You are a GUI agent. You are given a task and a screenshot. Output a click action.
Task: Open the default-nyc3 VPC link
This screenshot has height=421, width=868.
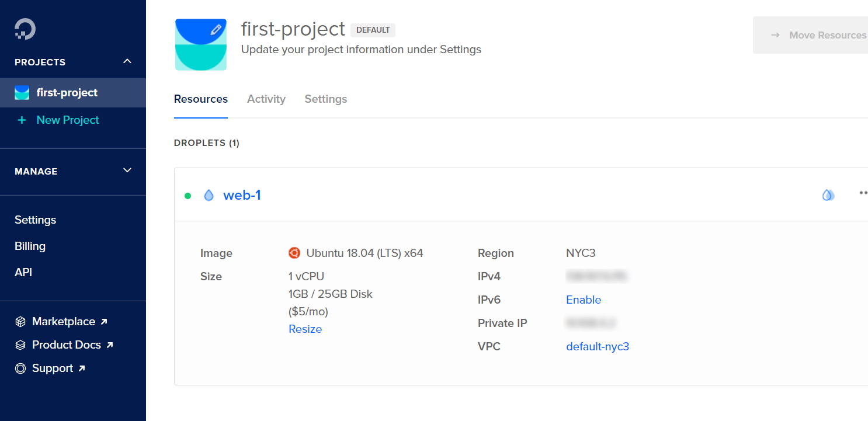pos(598,346)
